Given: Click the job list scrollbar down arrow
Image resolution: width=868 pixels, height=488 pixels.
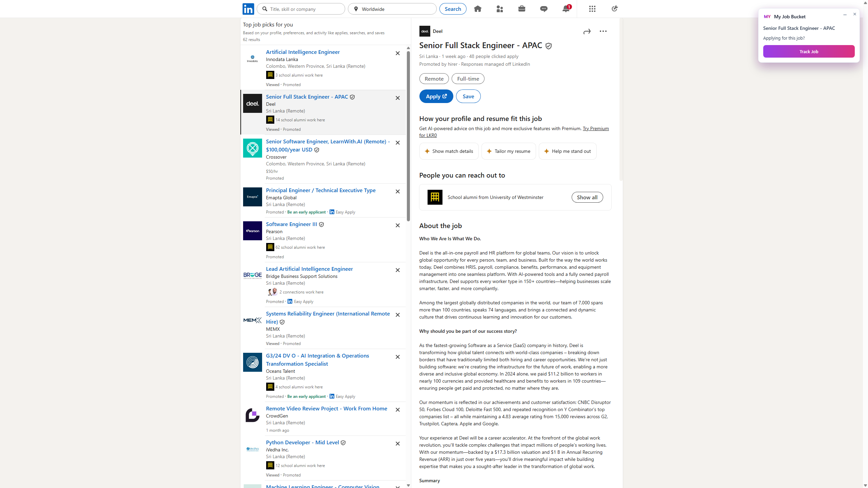Looking at the screenshot, I should click(x=408, y=485).
